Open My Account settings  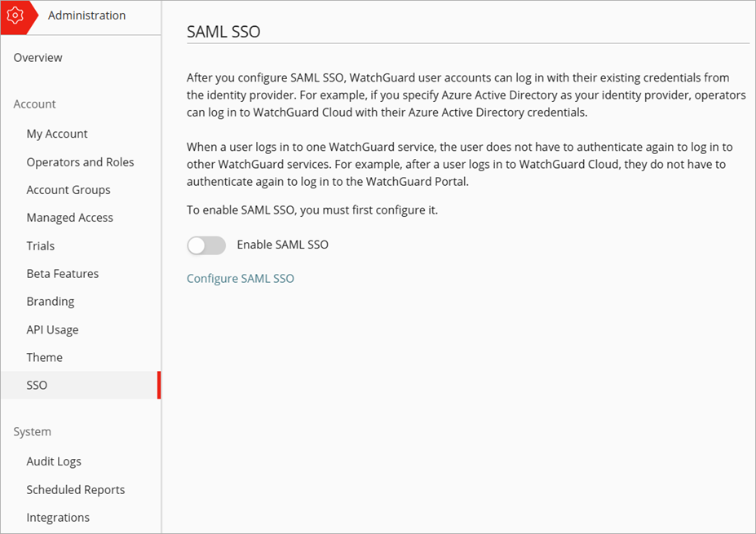point(56,133)
